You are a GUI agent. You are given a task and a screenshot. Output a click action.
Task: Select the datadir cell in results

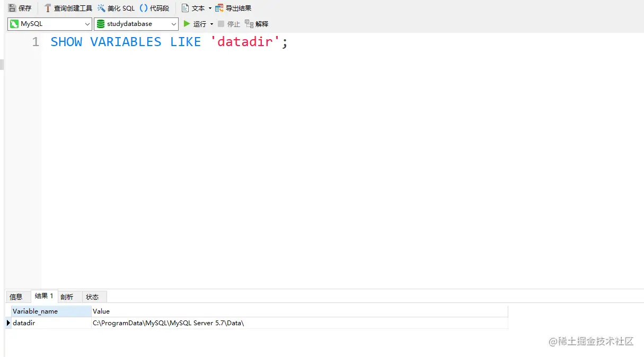(x=51, y=323)
